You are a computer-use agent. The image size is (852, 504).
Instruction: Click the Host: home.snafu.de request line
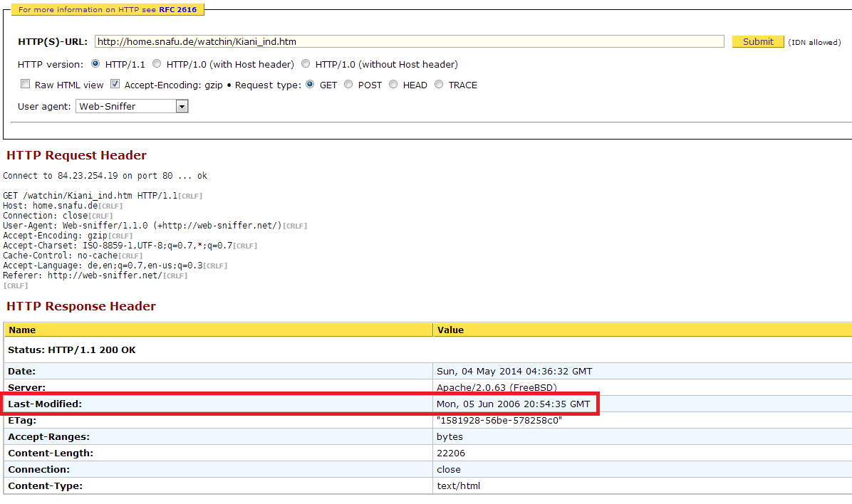pyautogui.click(x=63, y=206)
